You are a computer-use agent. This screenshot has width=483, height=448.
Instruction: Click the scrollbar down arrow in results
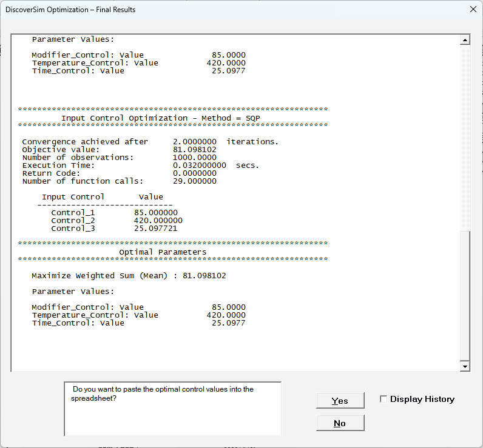pos(465,366)
